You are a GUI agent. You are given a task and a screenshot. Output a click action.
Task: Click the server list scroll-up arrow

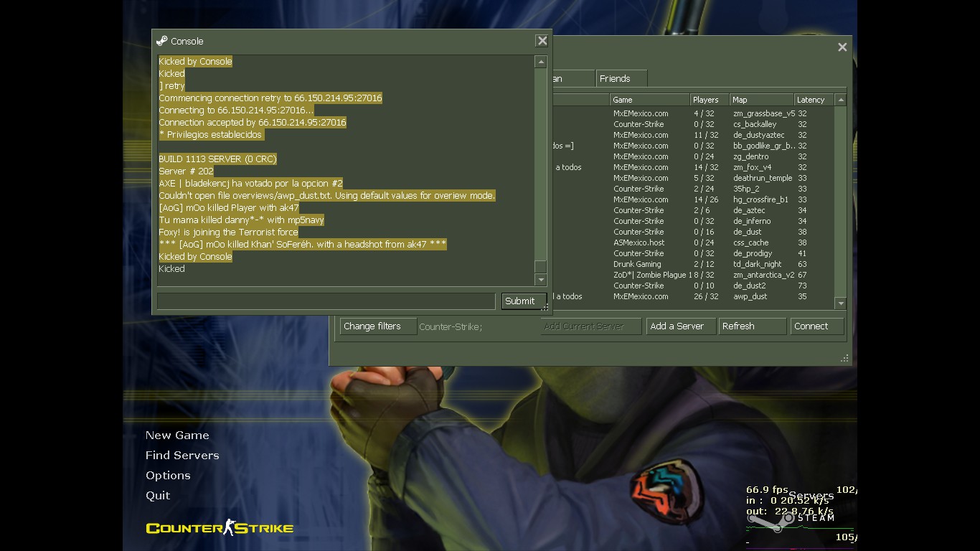pyautogui.click(x=841, y=100)
